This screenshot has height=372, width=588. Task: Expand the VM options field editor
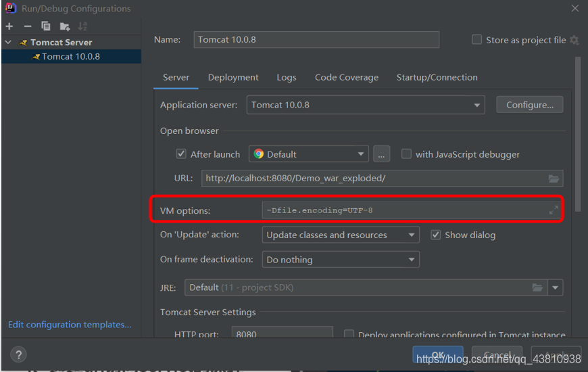click(554, 210)
